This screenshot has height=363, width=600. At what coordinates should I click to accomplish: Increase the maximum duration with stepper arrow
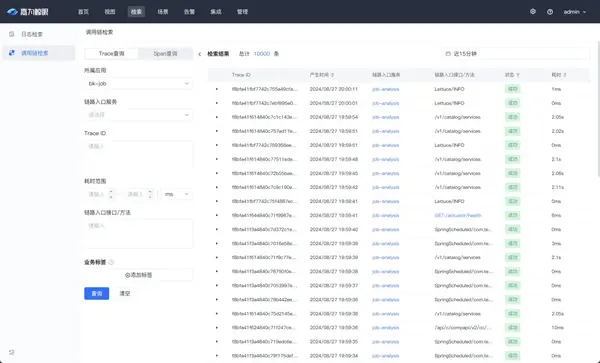pos(150,192)
